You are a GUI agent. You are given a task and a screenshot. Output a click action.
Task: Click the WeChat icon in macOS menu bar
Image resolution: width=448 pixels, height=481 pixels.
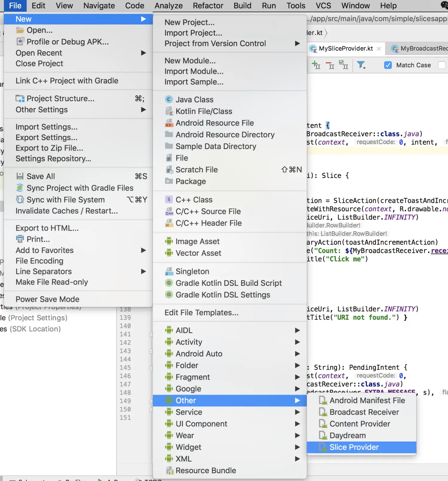(x=444, y=5)
